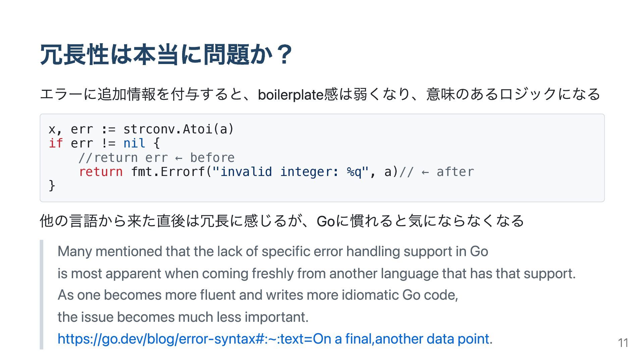Open the go.dev error-syntax blog link
Image resolution: width=644 pixels, height=362 pixels.
pos(275,339)
